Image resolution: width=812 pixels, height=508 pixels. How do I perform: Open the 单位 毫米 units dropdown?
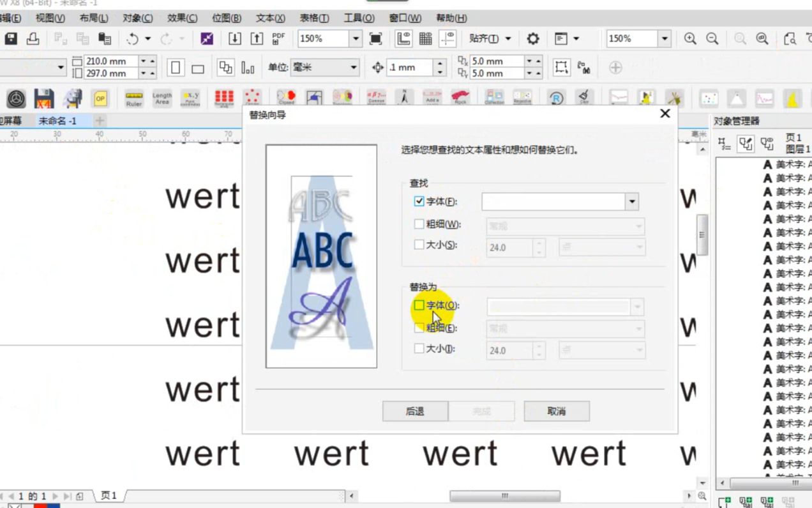click(x=353, y=67)
